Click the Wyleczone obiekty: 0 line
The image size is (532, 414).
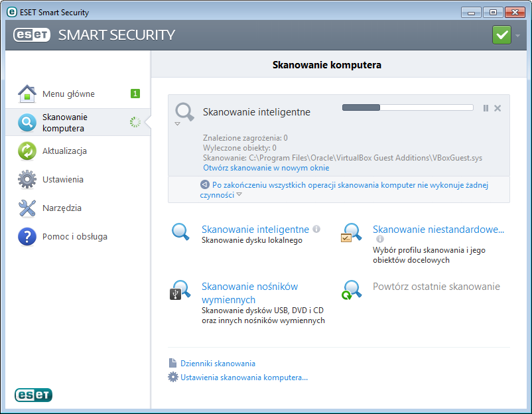(x=239, y=147)
